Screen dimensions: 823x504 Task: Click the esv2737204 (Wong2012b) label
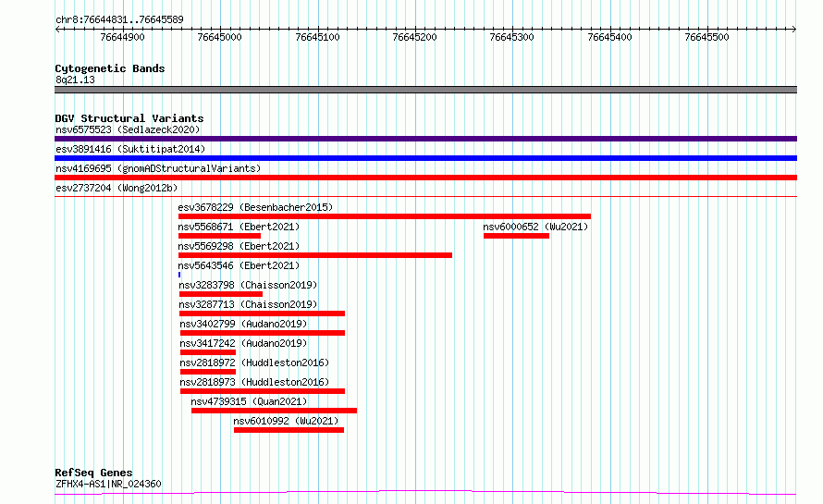point(117,188)
